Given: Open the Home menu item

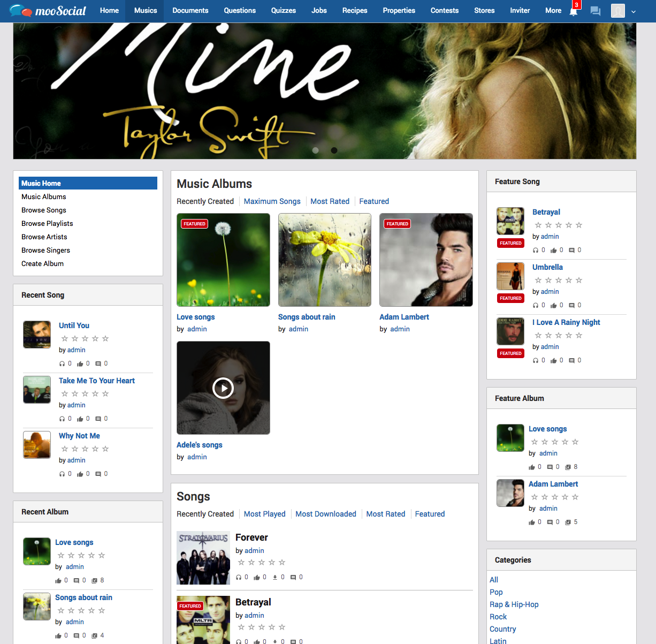Looking at the screenshot, I should coord(109,11).
